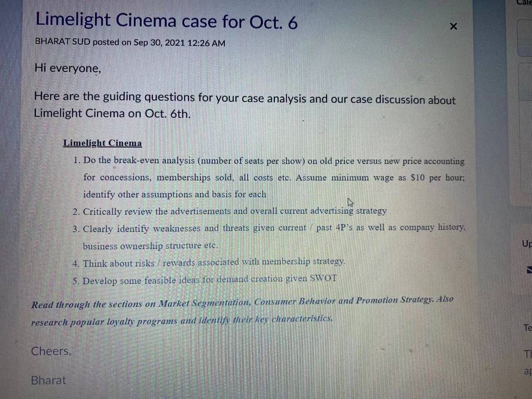The width and height of the screenshot is (532, 399).
Task: Click the 'Hi everyone,' greeting line
Action: pos(68,68)
